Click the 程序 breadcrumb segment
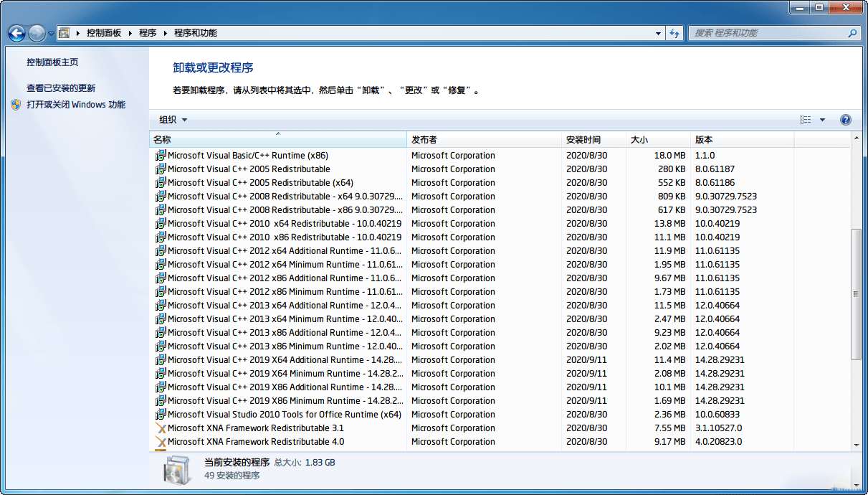This screenshot has height=495, width=868. 148,33
